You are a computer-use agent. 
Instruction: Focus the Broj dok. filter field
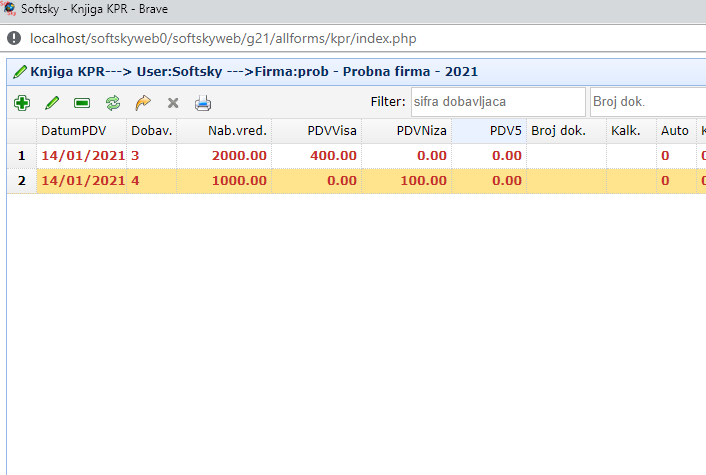coord(647,102)
